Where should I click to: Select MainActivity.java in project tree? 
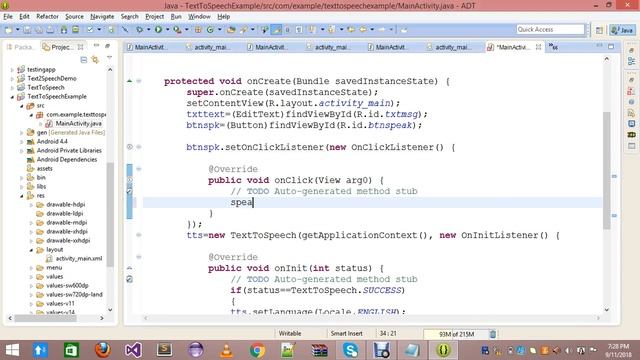(x=79, y=123)
